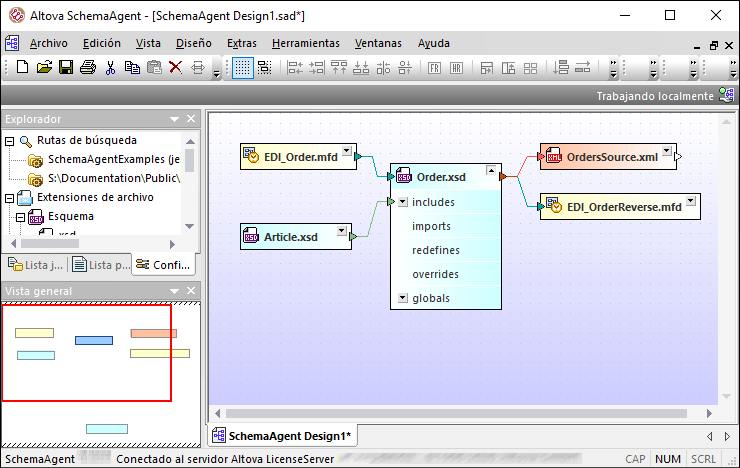Open the EDI_Order.mfd dropdown arrow
740x468 pixels.
[x=345, y=153]
